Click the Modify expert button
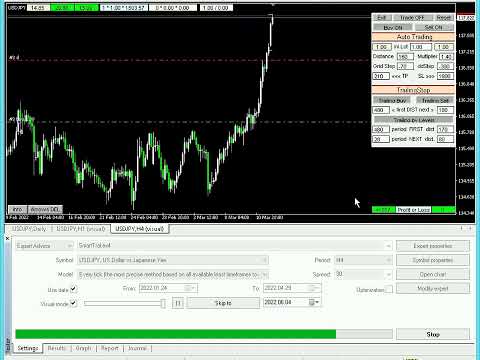 433,288
